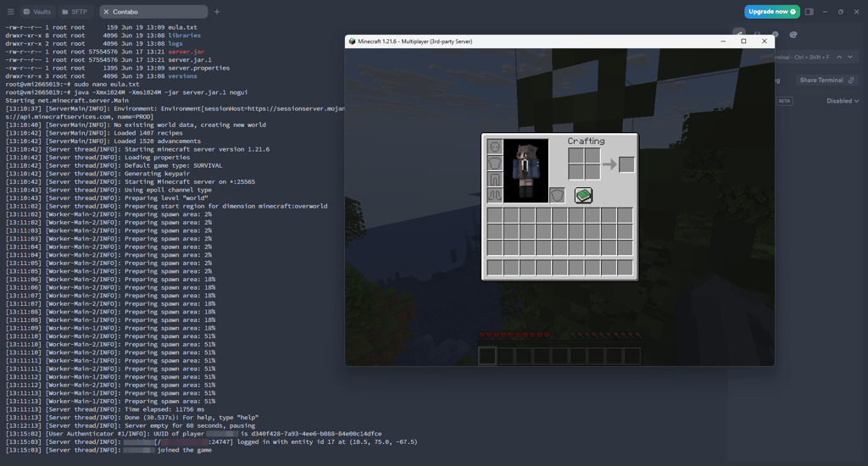
Task: Click the Crafting label in inventory
Action: (x=587, y=141)
